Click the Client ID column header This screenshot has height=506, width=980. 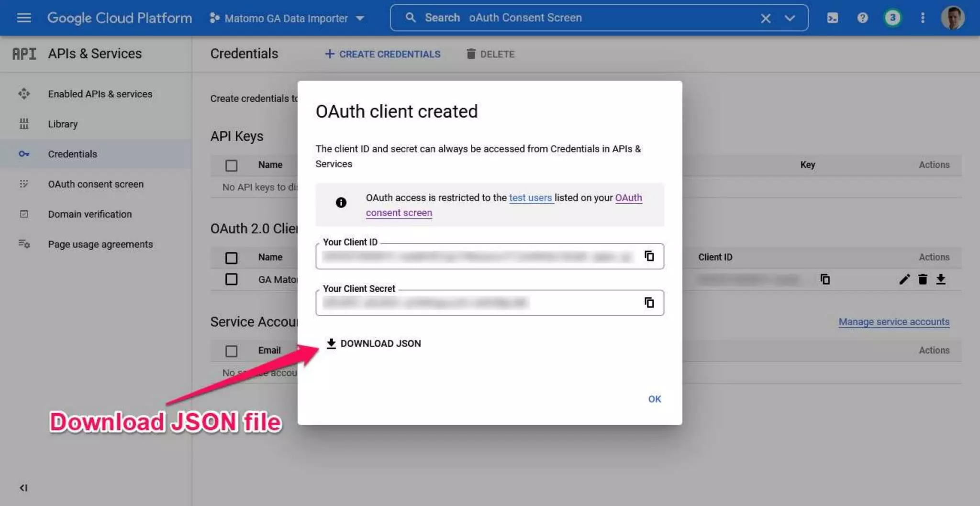(x=715, y=257)
